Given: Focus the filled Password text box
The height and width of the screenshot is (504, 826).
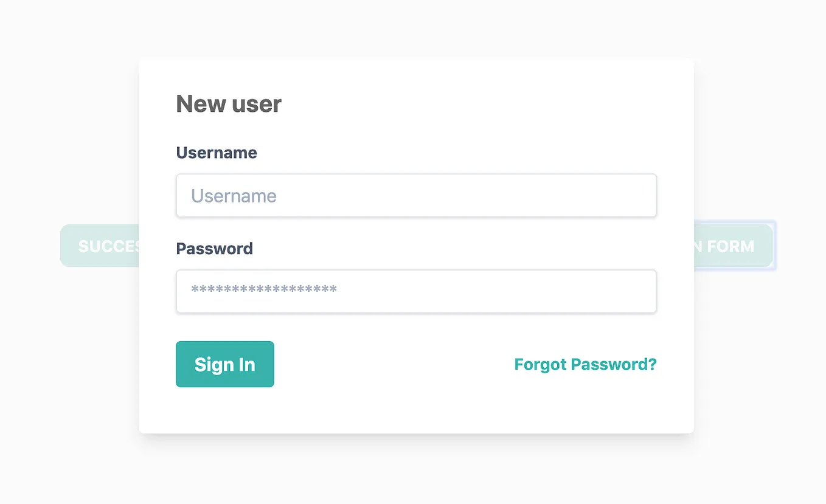Looking at the screenshot, I should (x=416, y=291).
